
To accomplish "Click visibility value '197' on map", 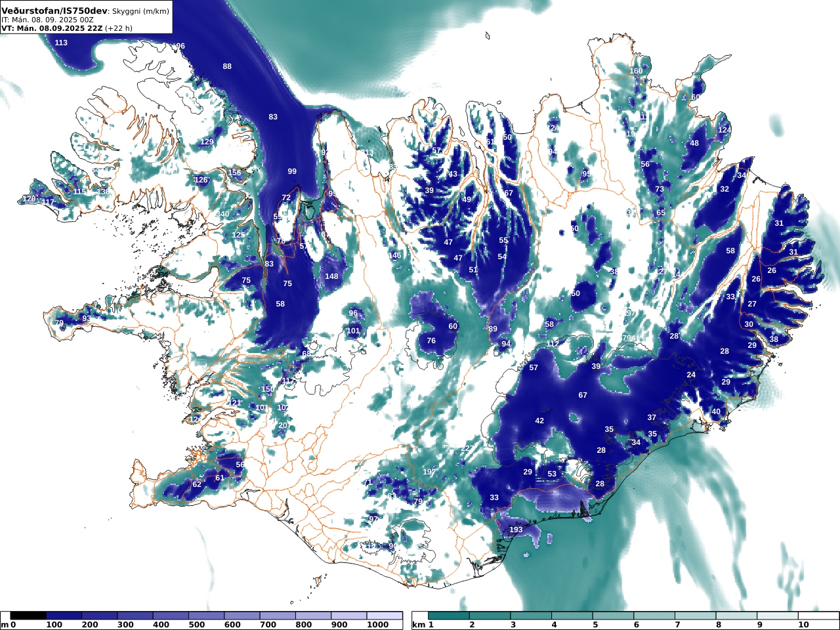I will (429, 472).
